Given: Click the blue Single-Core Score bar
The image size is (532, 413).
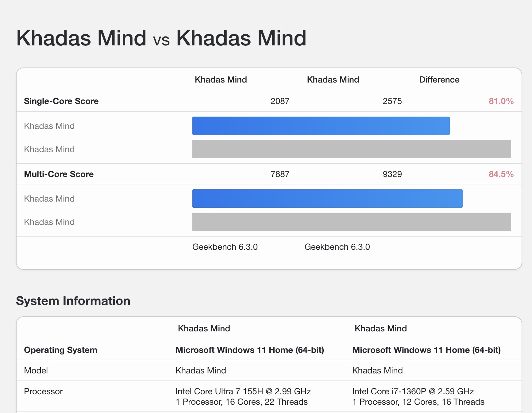Looking at the screenshot, I should tap(321, 126).
